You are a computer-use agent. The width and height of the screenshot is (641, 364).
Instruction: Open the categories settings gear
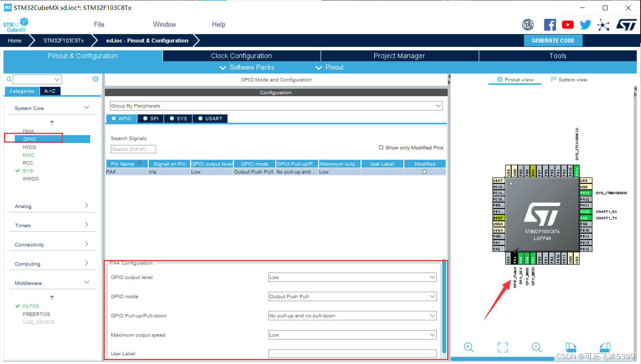[x=95, y=79]
